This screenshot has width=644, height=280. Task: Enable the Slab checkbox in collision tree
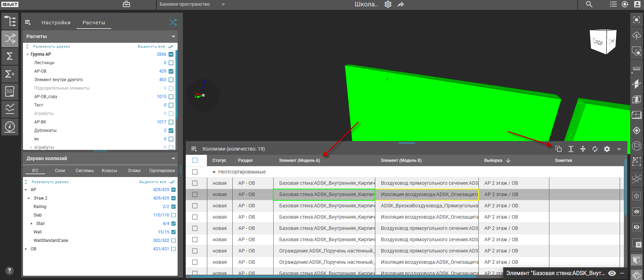(173, 215)
